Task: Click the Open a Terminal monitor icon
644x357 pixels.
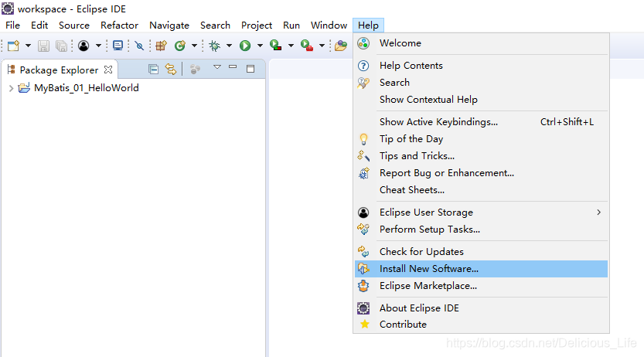Action: pos(118,46)
